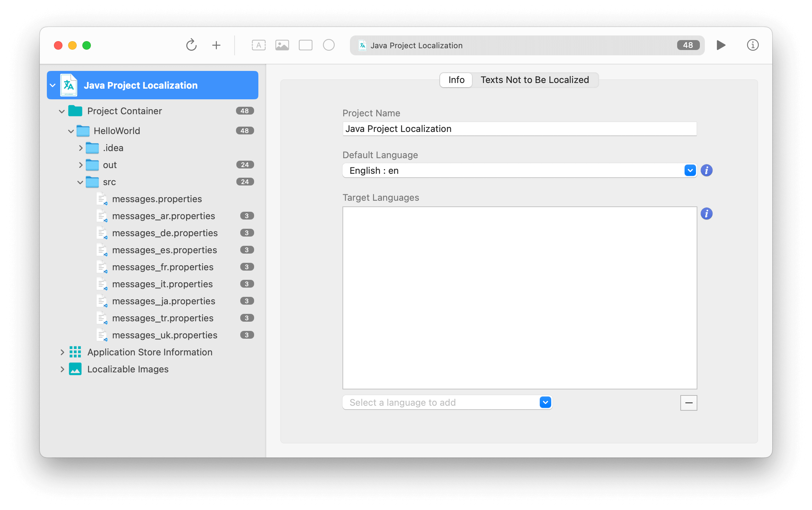Click the image localization toolbar icon
Viewport: 812px width, 510px height.
pos(282,45)
